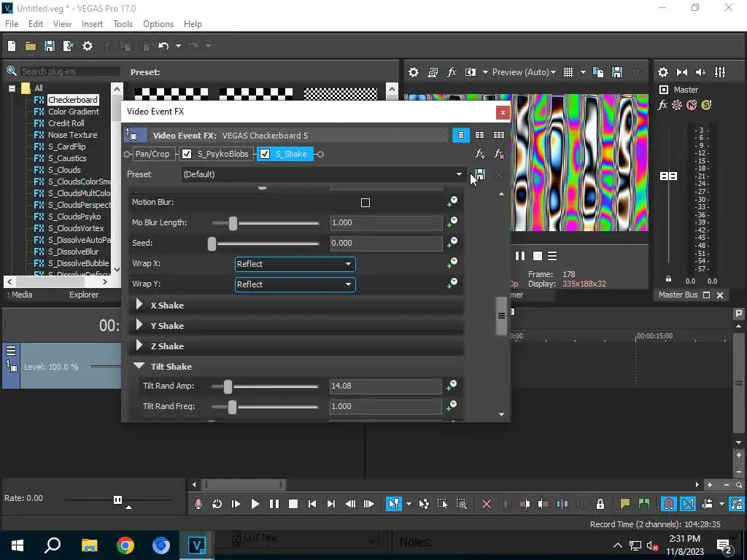This screenshot has width=747, height=560.
Task: Select Color Gradient plug-in
Action: coord(74,112)
